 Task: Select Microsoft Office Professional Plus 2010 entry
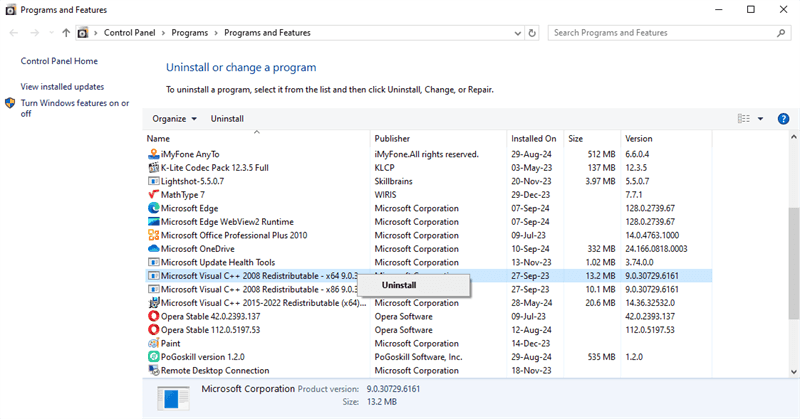pos(234,235)
